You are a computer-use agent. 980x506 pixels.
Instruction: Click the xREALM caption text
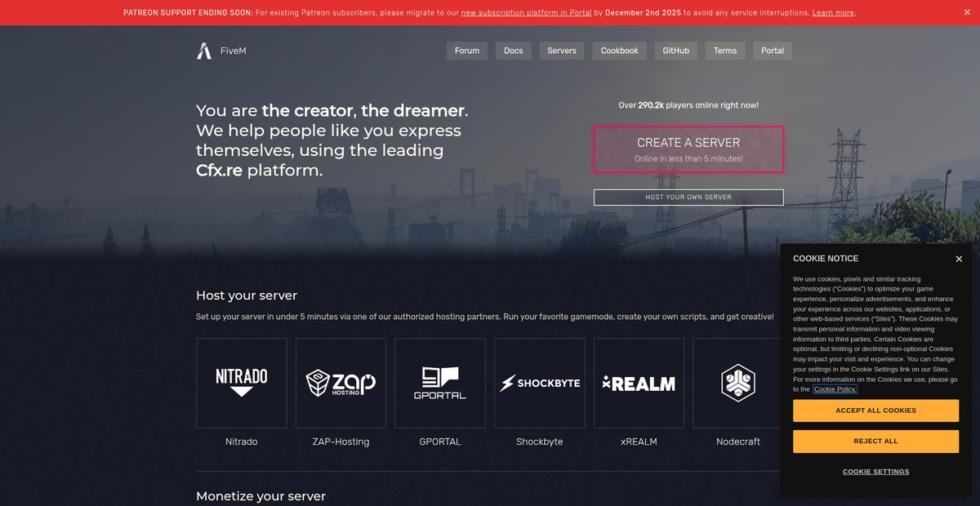pos(639,442)
